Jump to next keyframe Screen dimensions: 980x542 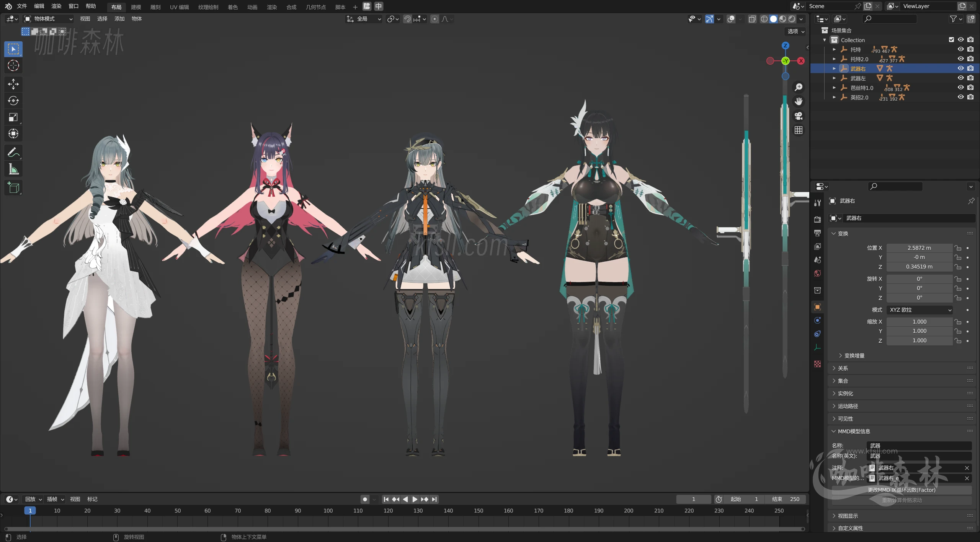click(x=425, y=499)
